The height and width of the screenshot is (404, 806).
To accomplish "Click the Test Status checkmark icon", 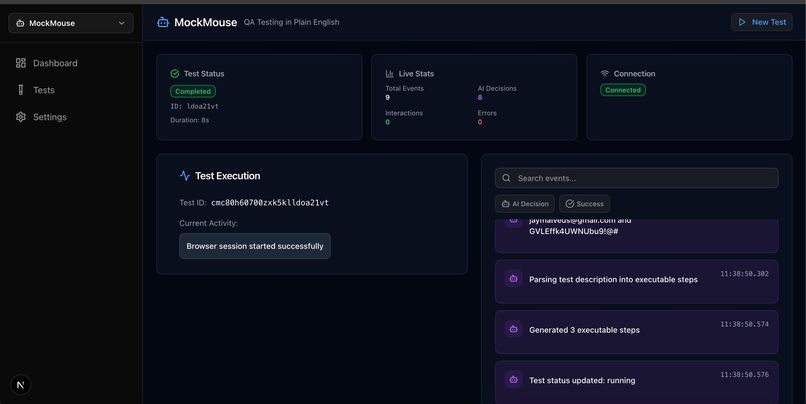I will 175,74.
